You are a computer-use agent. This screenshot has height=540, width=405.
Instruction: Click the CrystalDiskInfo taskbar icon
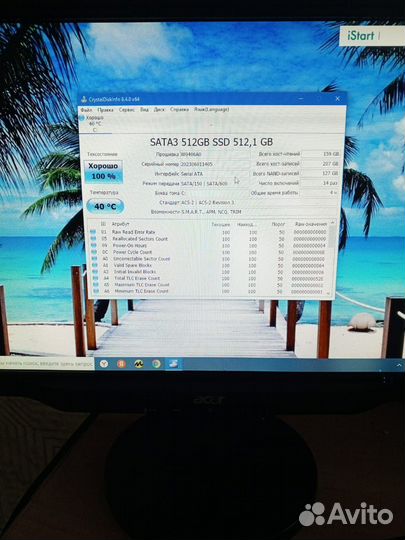[x=173, y=364]
